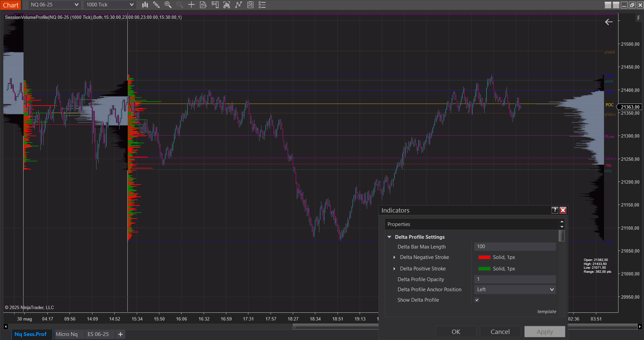Collapse the Delta Profile Settings section

(389, 237)
